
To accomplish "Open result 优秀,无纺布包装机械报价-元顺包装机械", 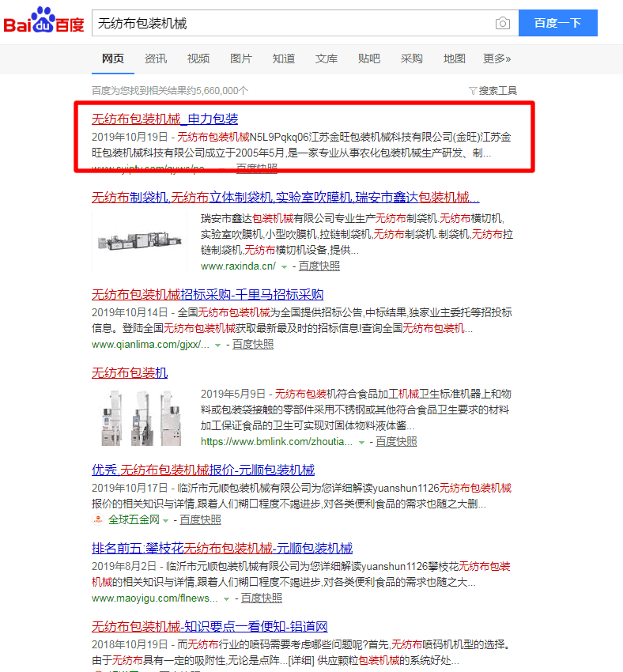I will [x=203, y=470].
